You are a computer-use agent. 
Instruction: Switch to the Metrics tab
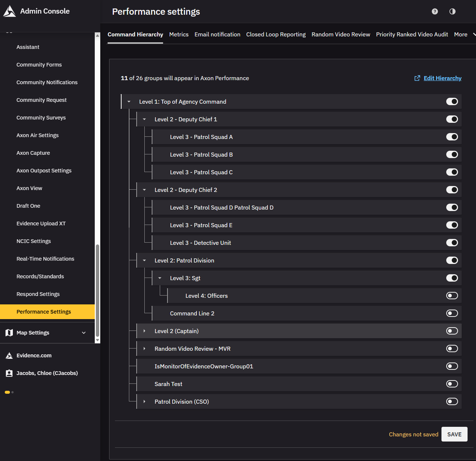coord(179,35)
